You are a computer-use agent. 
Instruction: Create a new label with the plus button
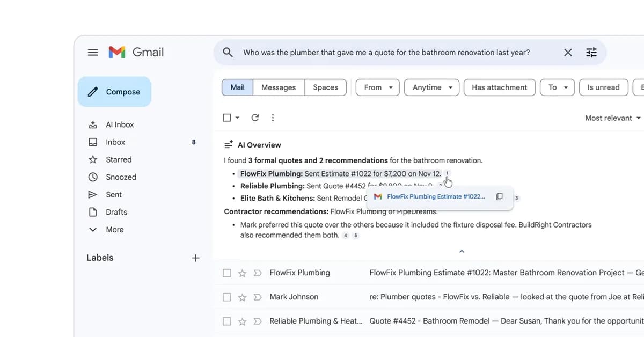195,258
